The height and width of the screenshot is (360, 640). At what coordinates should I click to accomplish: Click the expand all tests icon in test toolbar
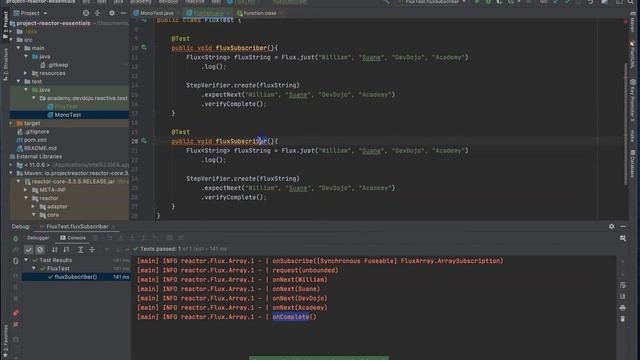(x=80, y=249)
